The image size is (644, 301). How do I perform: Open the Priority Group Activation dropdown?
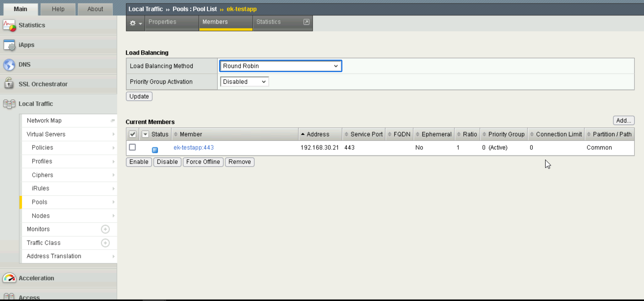click(244, 82)
